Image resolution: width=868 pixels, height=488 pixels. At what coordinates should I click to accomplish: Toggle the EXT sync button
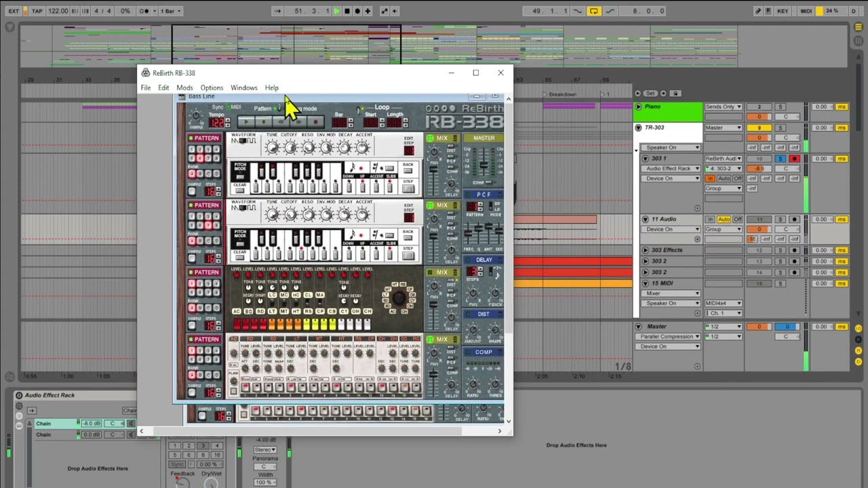coord(14,11)
